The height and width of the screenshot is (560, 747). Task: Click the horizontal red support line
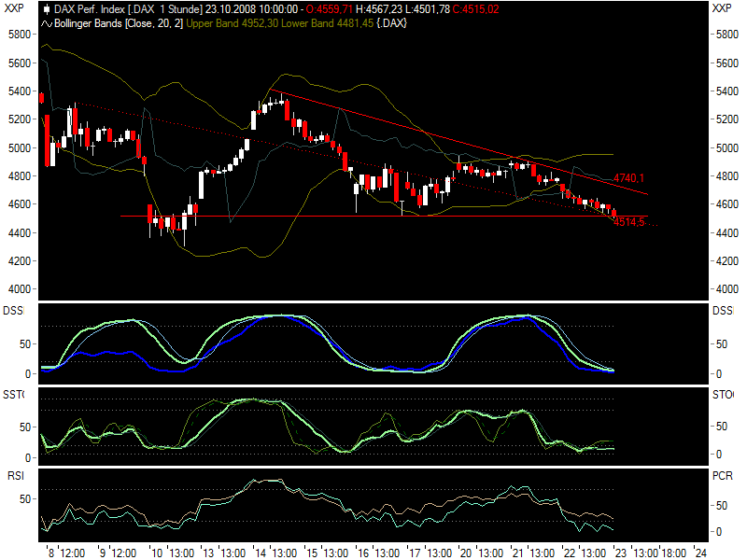click(x=384, y=217)
